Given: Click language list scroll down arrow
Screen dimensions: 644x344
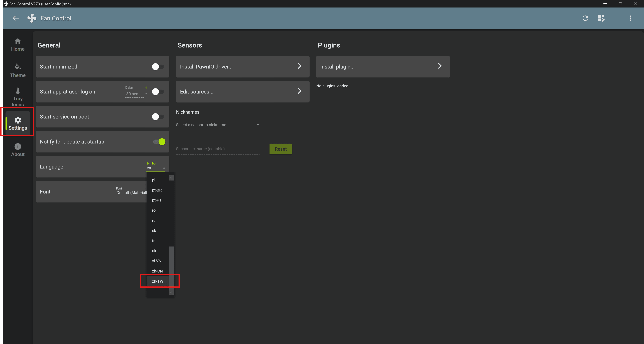Looking at the screenshot, I should [x=171, y=292].
